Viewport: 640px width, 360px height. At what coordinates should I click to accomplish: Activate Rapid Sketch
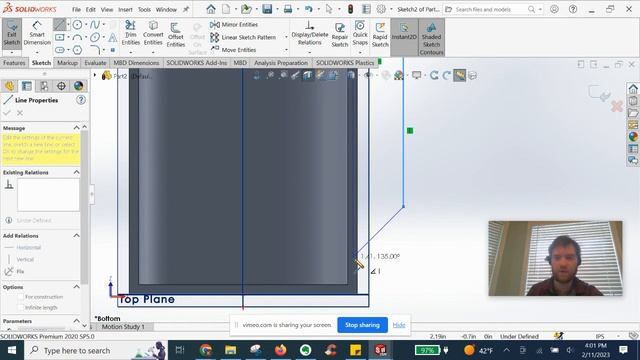380,35
